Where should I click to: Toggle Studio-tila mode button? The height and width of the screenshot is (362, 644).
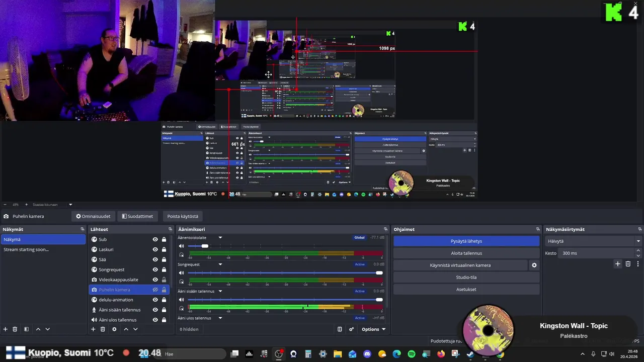tap(466, 278)
